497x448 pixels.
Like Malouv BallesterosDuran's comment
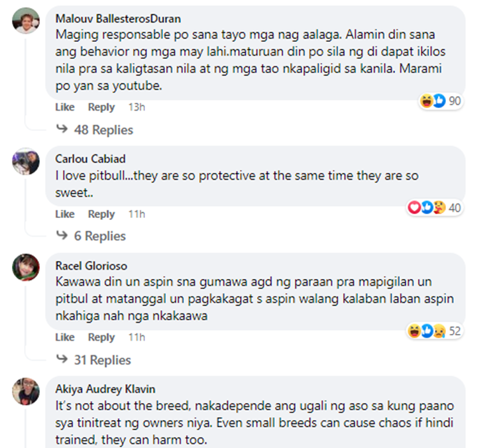pos(65,107)
